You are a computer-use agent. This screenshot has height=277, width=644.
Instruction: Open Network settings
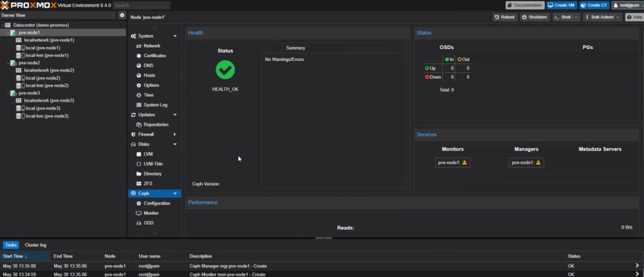[x=152, y=46]
